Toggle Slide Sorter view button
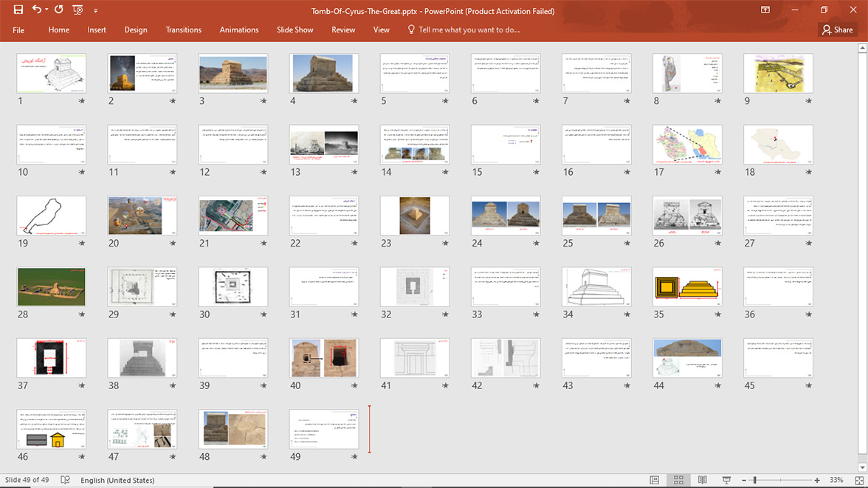The image size is (868, 488). coord(678,480)
